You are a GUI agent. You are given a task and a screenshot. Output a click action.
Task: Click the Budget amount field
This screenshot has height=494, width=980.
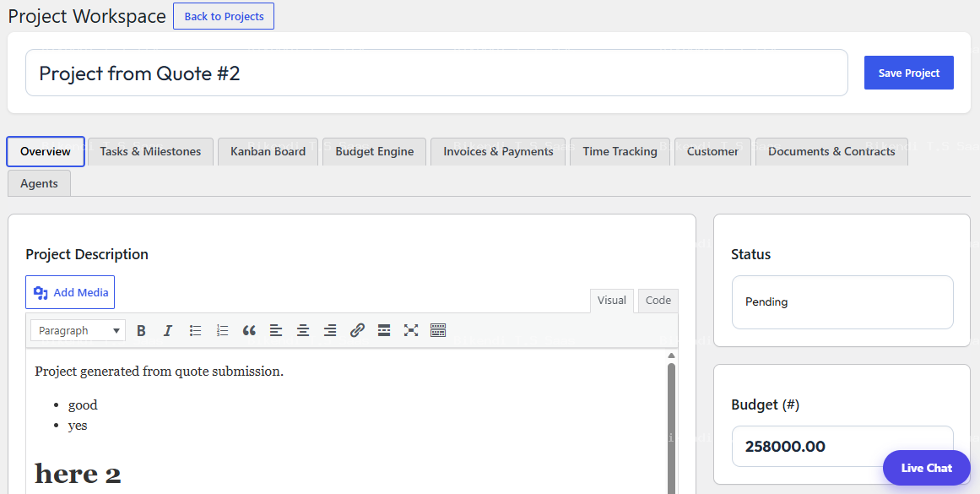[x=842, y=447]
